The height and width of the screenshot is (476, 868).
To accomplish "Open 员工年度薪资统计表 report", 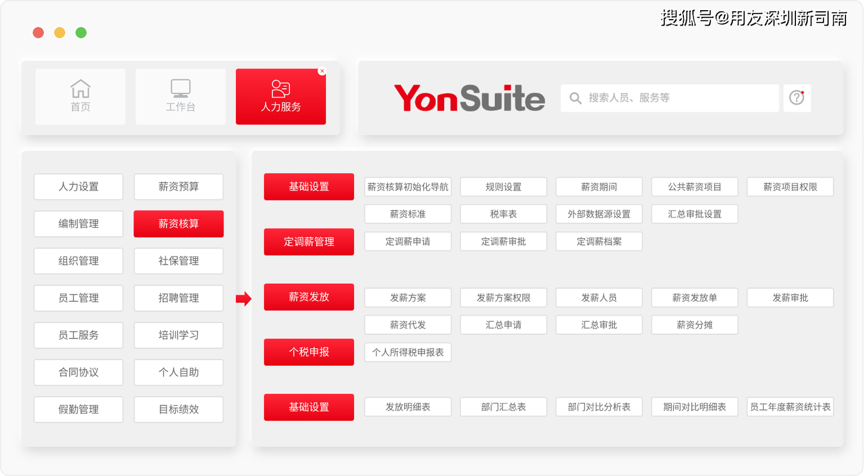I will 791,407.
